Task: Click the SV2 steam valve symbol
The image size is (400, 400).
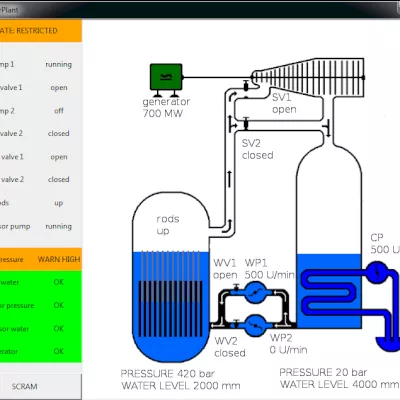Action: pos(246,123)
